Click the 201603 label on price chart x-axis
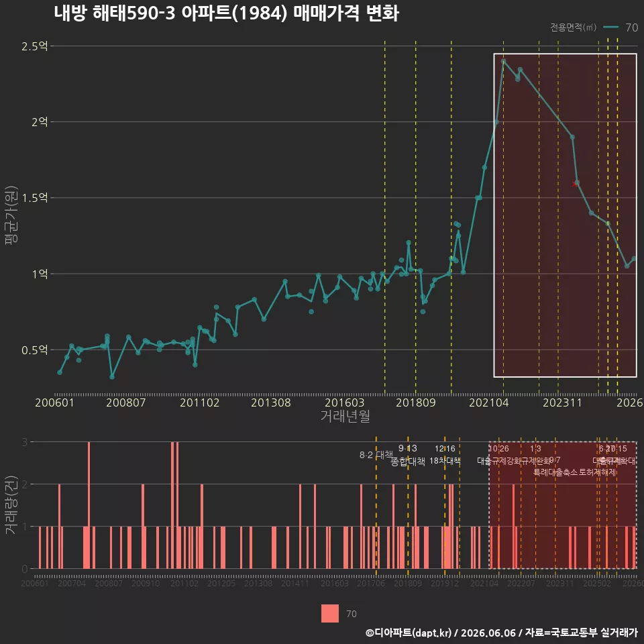This screenshot has width=644, height=644. coord(345,402)
